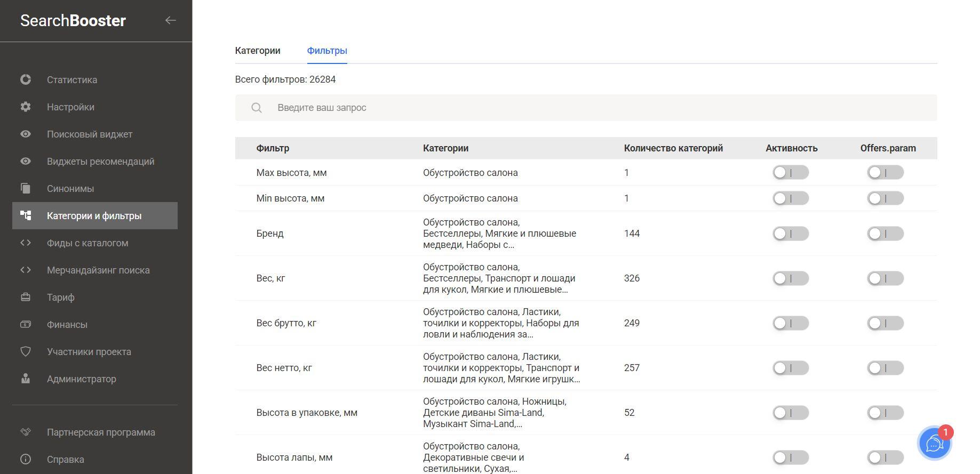The height and width of the screenshot is (474, 980).
Task: Click the Категории и фильтры tree icon
Action: pos(26,215)
